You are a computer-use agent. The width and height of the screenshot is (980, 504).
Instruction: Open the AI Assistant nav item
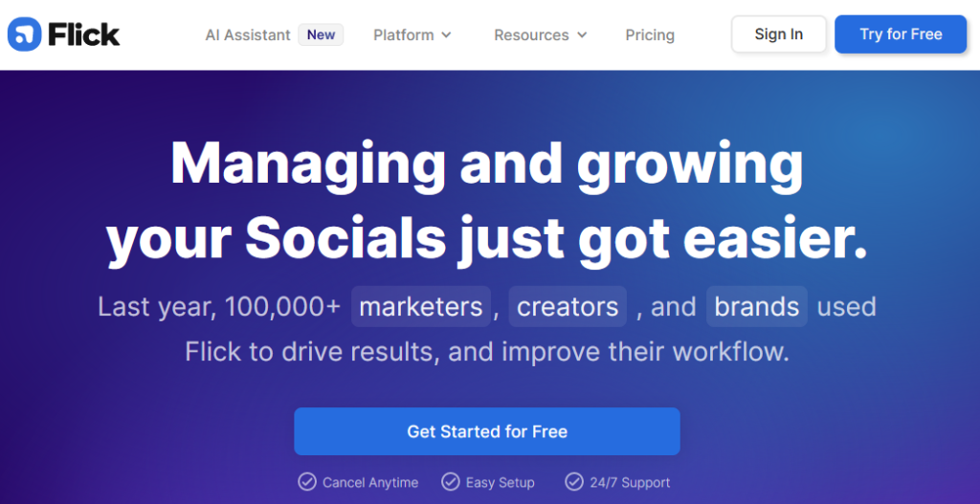tap(248, 35)
